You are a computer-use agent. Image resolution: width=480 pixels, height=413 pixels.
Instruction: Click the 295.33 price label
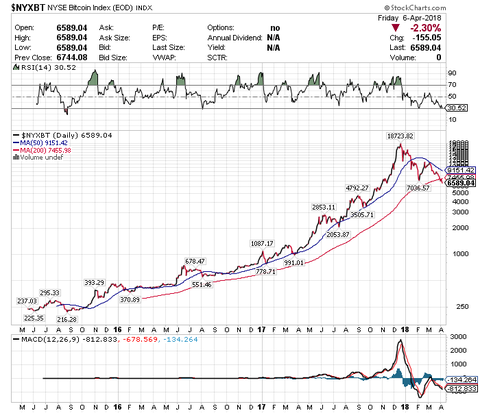[x=50, y=293]
